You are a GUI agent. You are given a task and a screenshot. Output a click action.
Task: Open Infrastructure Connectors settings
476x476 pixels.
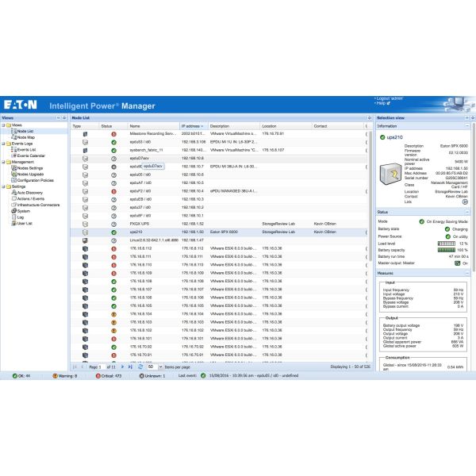click(38, 205)
